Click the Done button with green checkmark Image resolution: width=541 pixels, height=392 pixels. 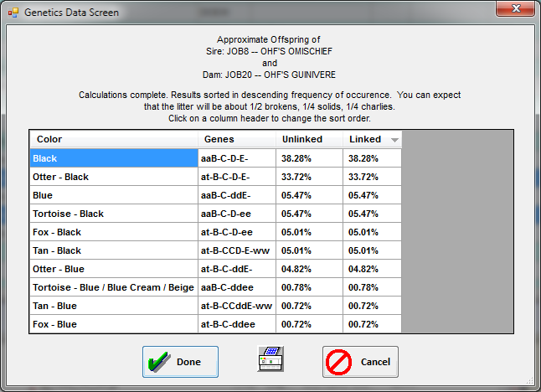click(x=180, y=362)
